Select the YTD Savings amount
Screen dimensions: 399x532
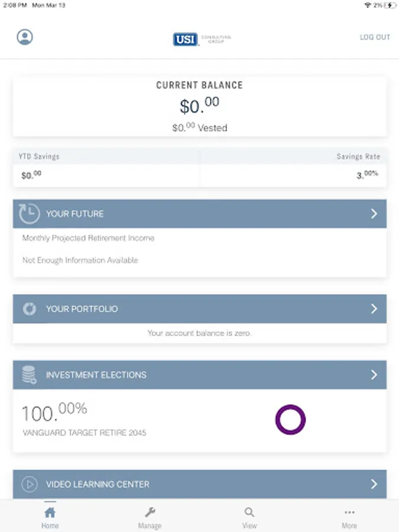tap(31, 176)
